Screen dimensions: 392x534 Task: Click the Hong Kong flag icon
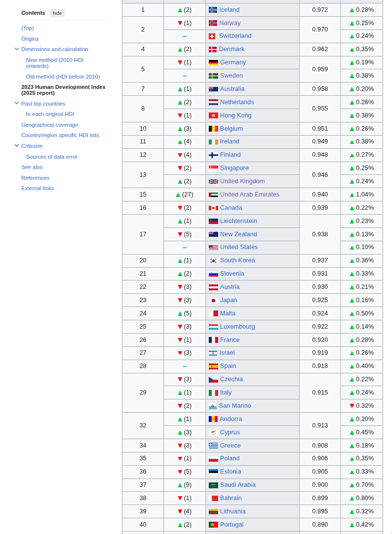pyautogui.click(x=213, y=115)
